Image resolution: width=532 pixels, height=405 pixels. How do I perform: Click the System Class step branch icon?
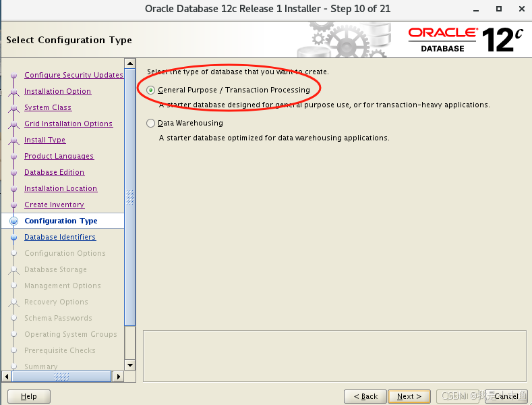tap(14, 108)
